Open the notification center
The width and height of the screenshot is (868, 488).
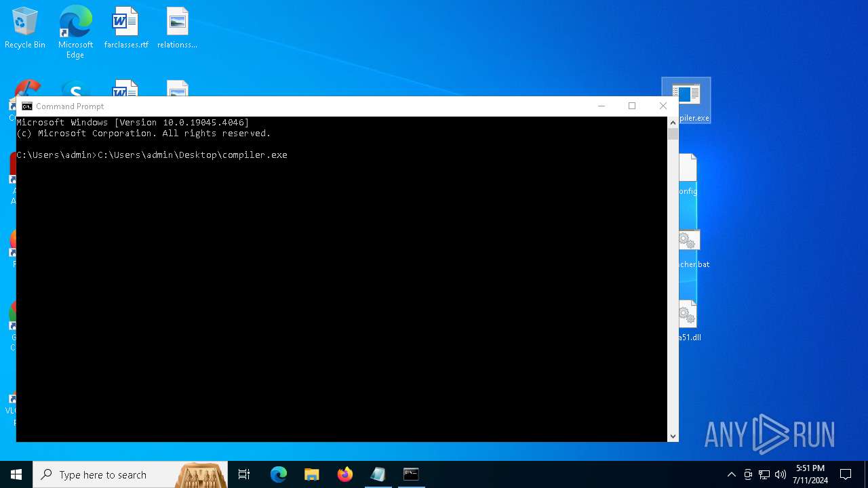(x=846, y=474)
